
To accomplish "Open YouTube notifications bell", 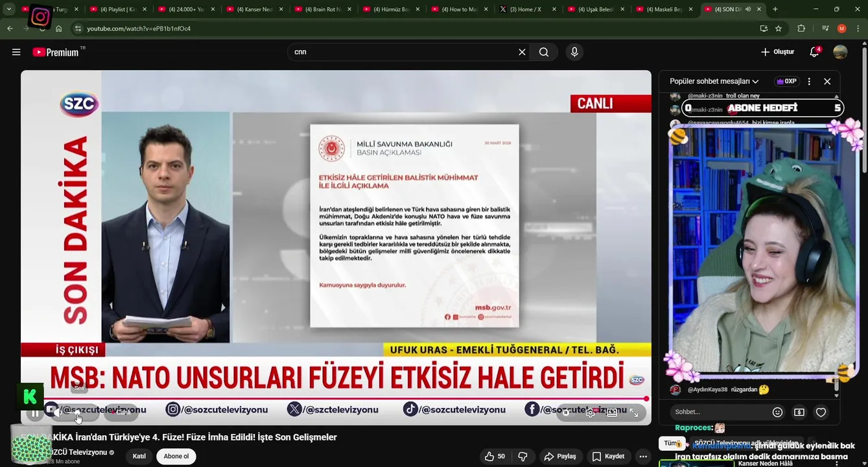I will 814,52.
